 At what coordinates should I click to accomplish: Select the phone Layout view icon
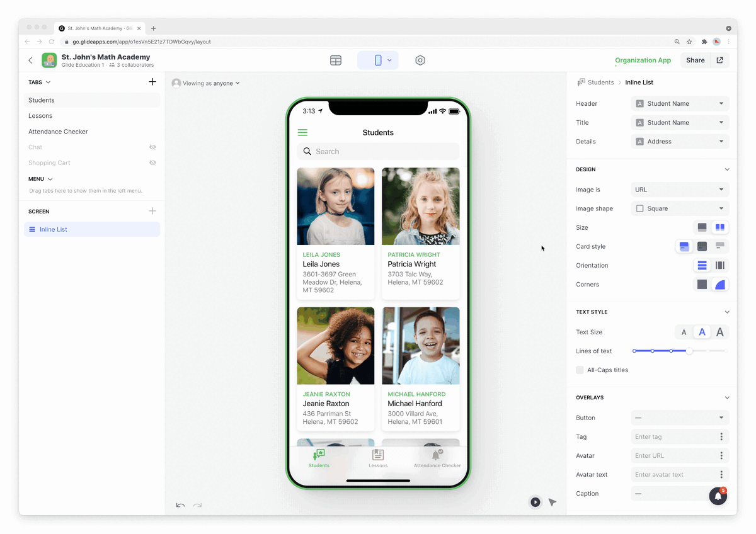378,60
